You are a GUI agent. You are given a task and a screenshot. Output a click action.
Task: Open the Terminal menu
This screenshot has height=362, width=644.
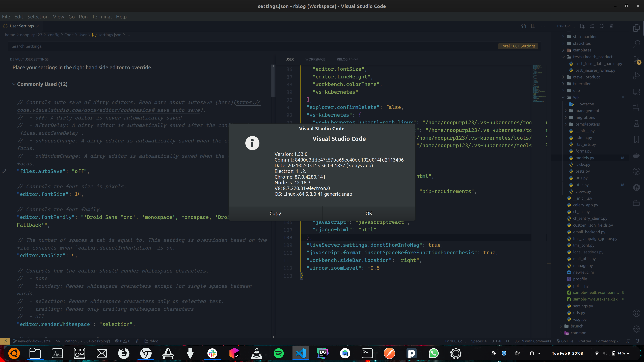102,16
